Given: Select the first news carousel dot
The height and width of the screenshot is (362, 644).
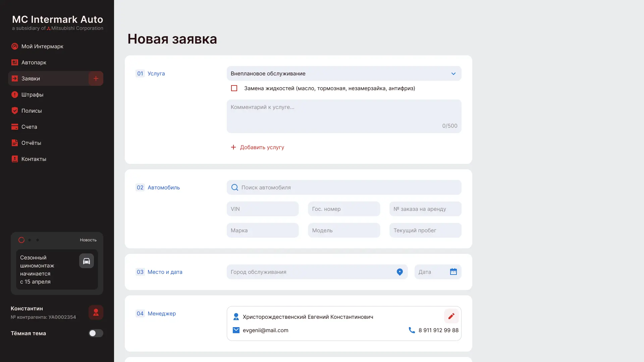Looking at the screenshot, I should (21, 240).
